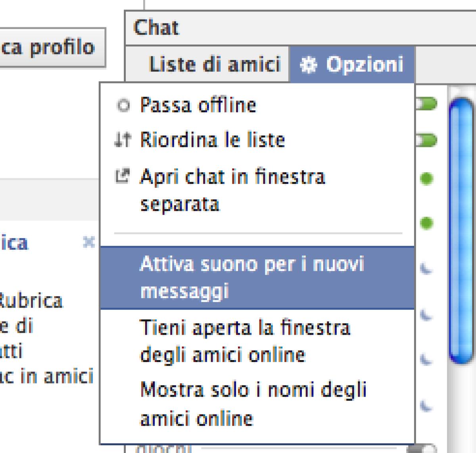Open Apri chat in finestra separata
The height and width of the screenshot is (453, 476).
pos(257,190)
